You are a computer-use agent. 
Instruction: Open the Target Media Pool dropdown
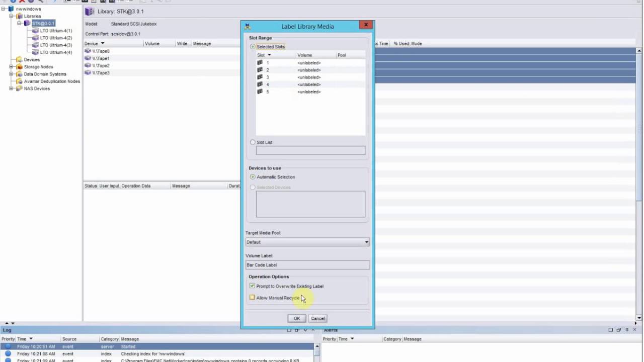(x=366, y=242)
